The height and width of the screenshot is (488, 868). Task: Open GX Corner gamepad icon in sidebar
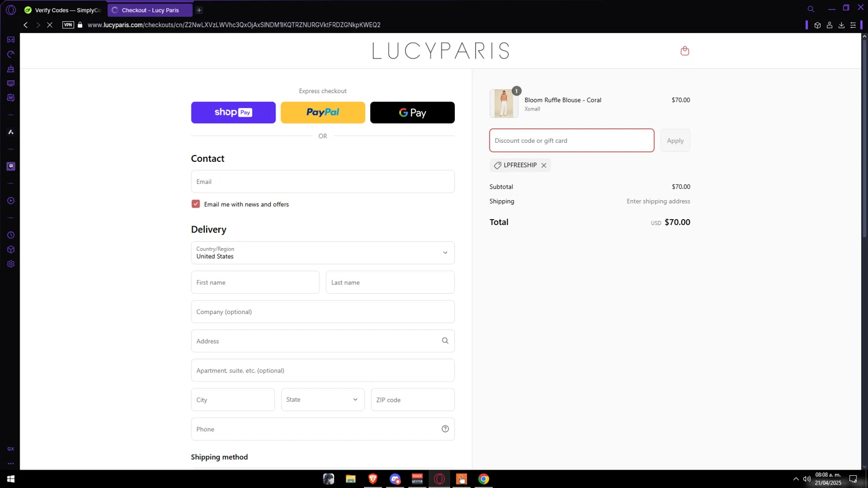click(x=10, y=40)
